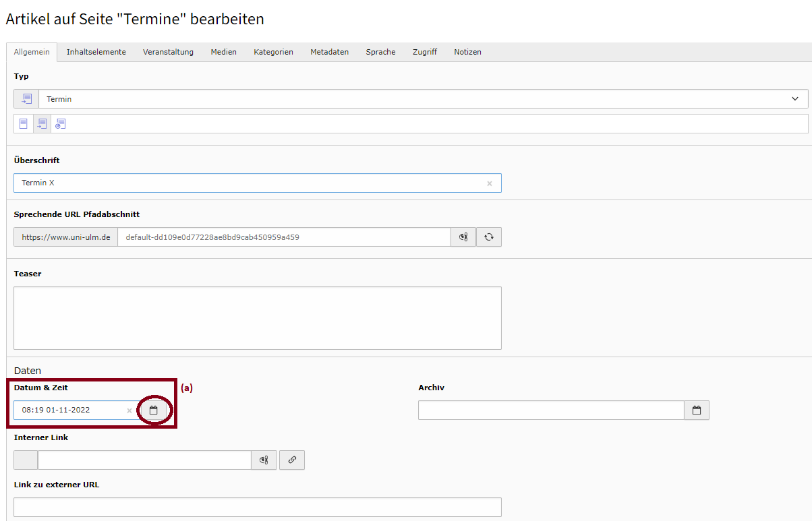Select the third article type icon
812x521 pixels.
60,124
